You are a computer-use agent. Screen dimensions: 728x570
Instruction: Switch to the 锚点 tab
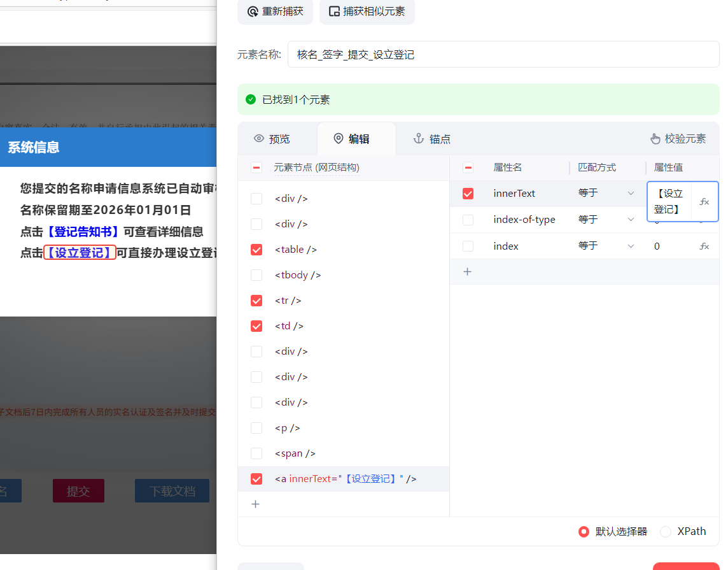point(432,139)
